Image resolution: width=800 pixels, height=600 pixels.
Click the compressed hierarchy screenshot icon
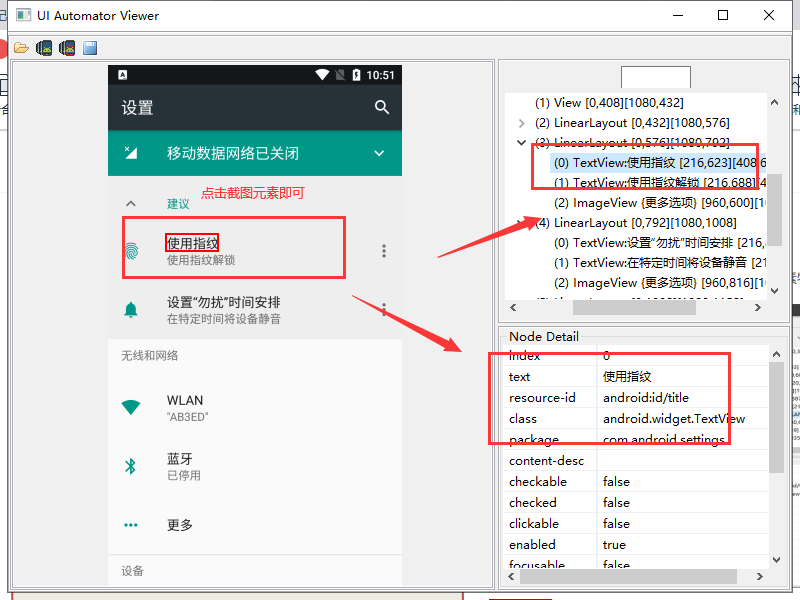[x=67, y=48]
